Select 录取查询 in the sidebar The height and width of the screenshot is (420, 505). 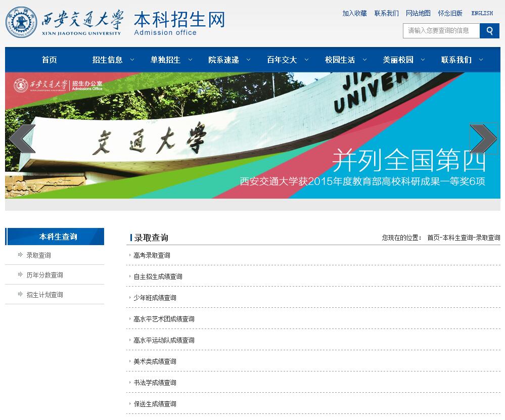tap(38, 255)
